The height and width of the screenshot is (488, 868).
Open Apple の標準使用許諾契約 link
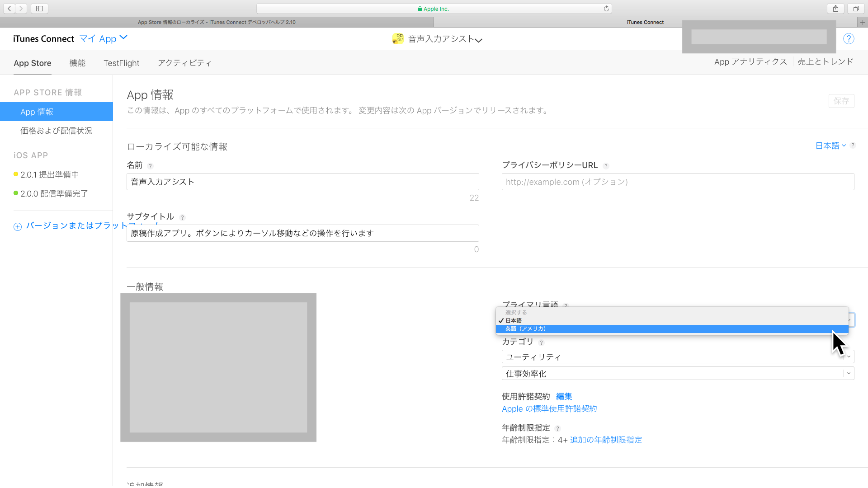pyautogui.click(x=549, y=408)
